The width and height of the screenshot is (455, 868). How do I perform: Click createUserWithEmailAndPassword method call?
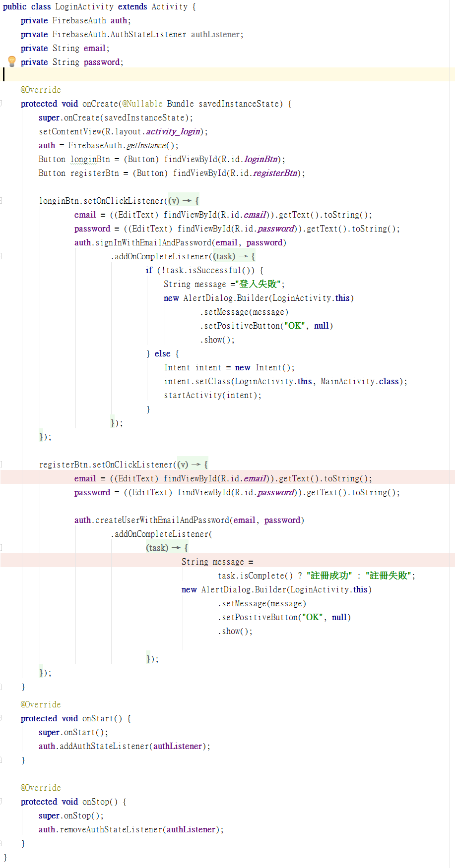(162, 521)
